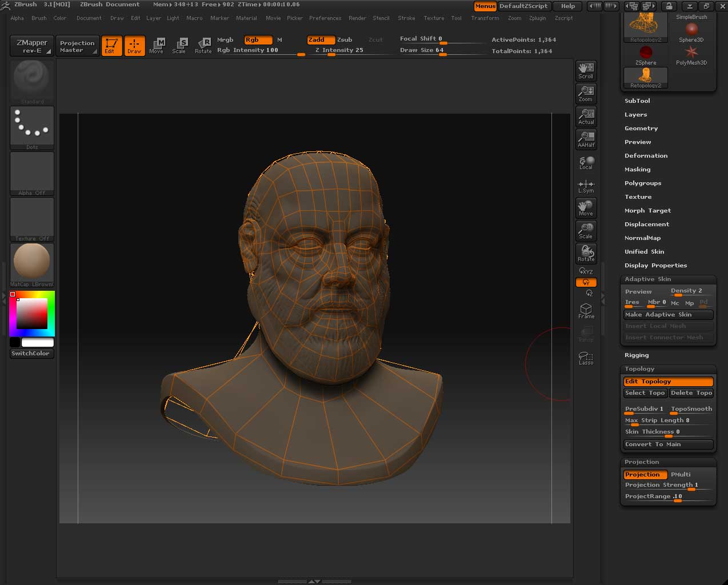The height and width of the screenshot is (585, 728).
Task: Select the Scroll canvas navigation icon
Action: tap(586, 70)
